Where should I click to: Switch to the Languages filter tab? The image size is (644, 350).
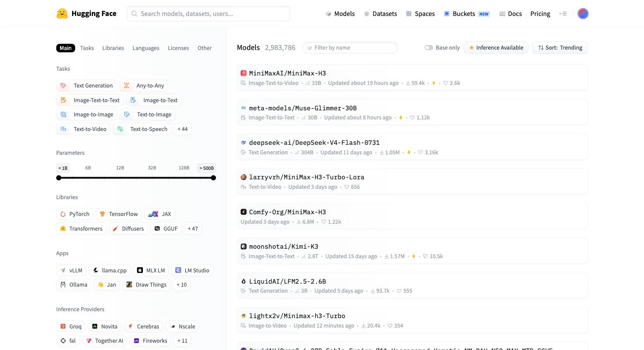[x=146, y=48]
